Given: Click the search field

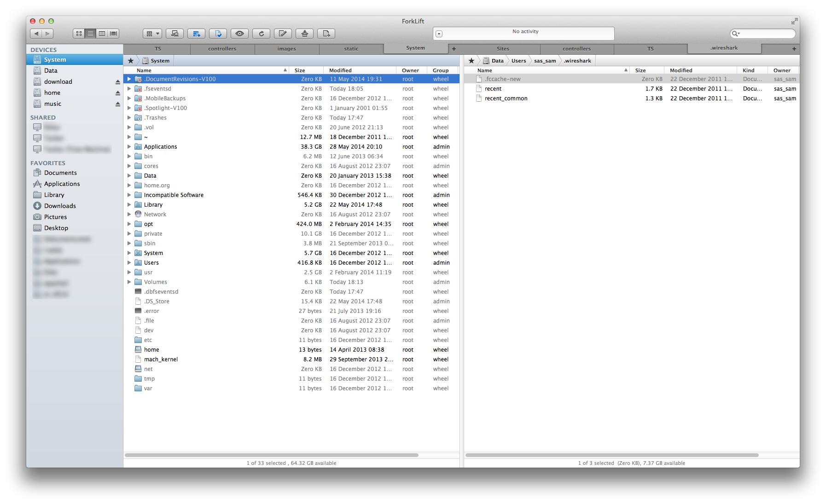Looking at the screenshot, I should [x=766, y=34].
